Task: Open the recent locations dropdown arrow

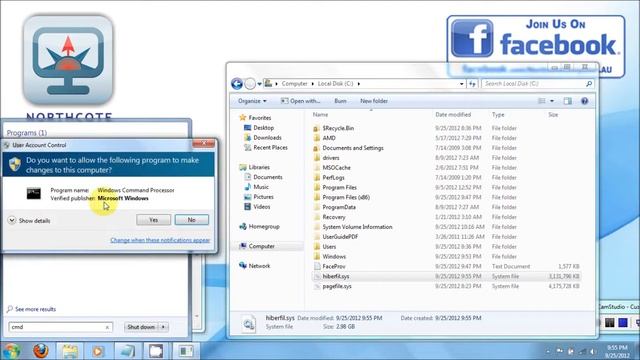Action: click(x=259, y=84)
